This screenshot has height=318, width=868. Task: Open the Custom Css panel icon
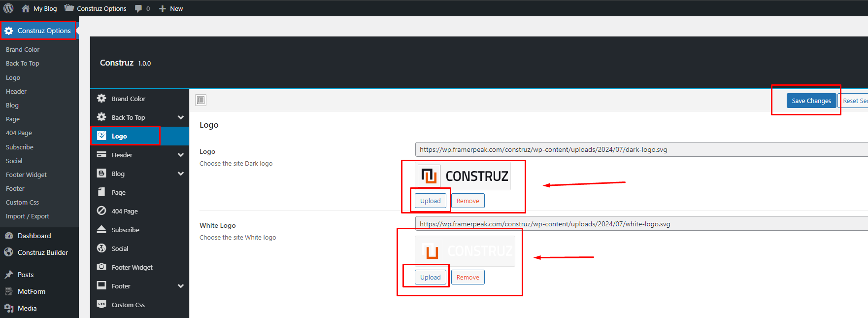[101, 304]
